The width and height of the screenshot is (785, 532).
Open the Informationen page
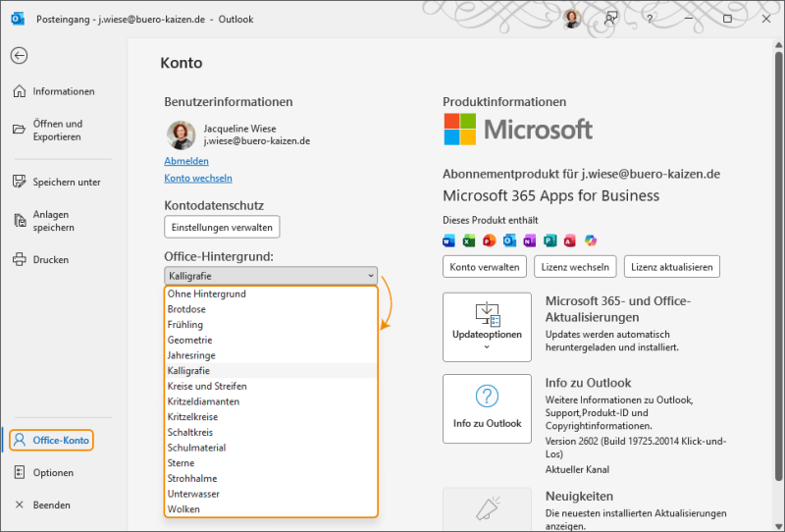coord(54,91)
